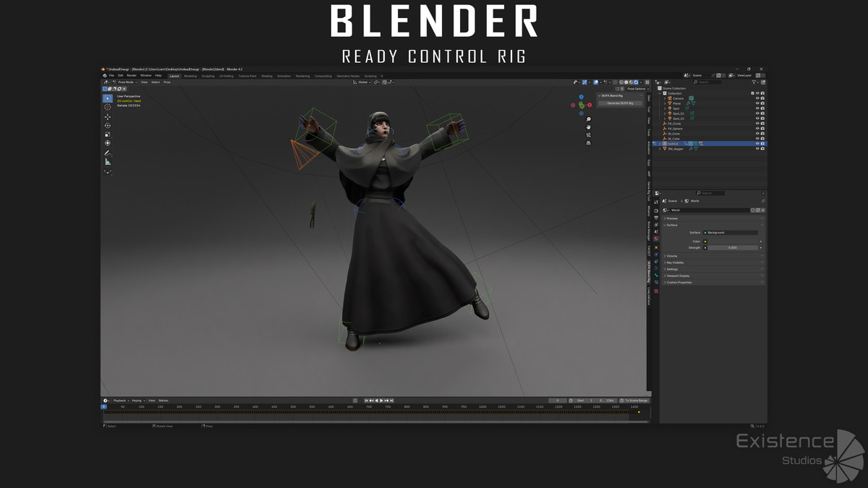Select the Annotate tool

pyautogui.click(x=108, y=153)
